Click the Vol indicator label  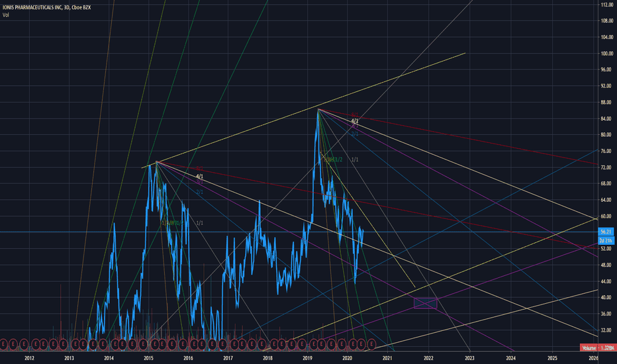pyautogui.click(x=5, y=15)
